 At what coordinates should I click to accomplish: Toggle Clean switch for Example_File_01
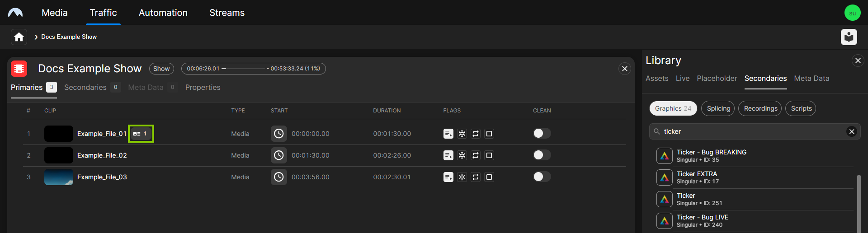(542, 134)
